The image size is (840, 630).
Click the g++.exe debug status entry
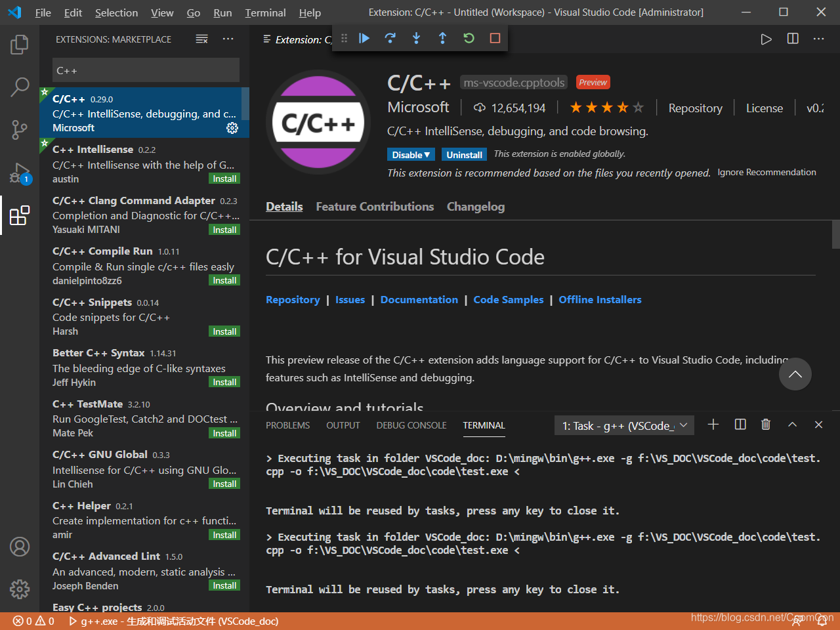[174, 621]
